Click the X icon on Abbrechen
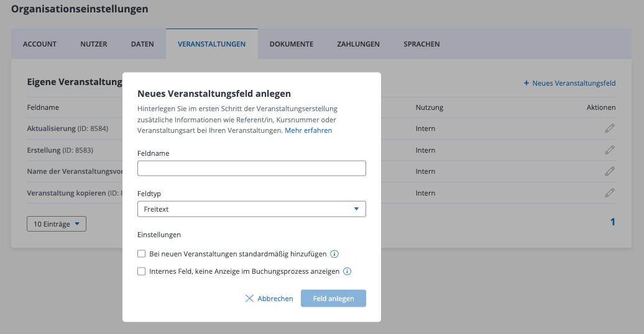The image size is (644, 334). click(x=250, y=299)
